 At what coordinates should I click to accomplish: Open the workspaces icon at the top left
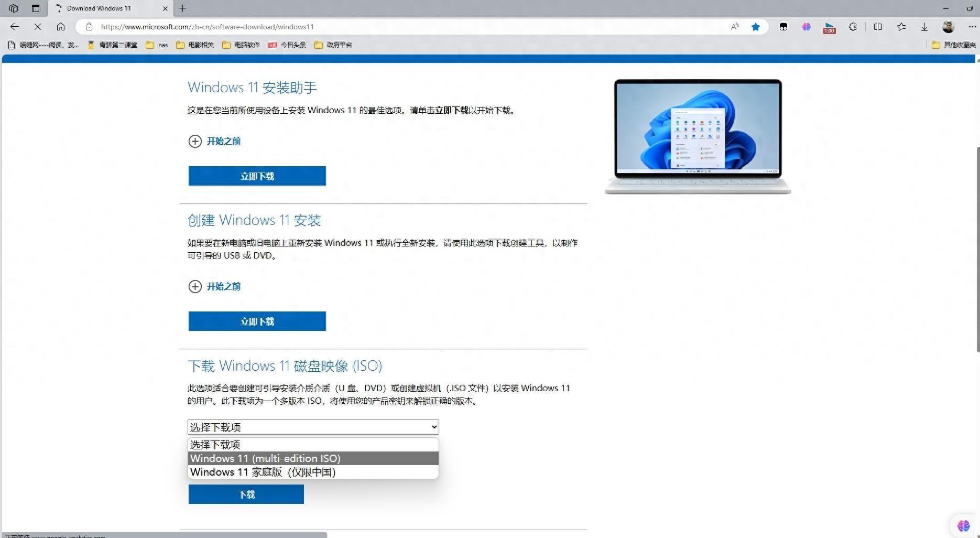(14, 8)
